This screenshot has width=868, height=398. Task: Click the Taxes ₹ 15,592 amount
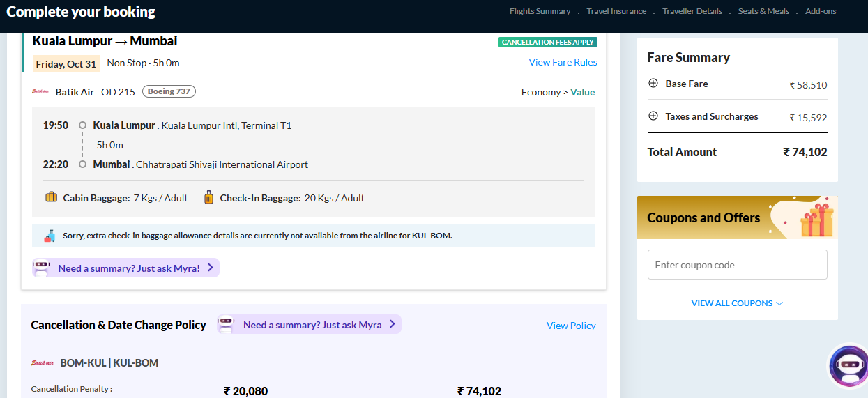[x=808, y=118]
